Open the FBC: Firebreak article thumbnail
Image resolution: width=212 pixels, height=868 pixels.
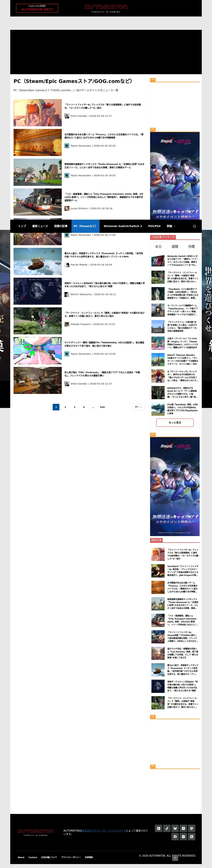(37, 380)
